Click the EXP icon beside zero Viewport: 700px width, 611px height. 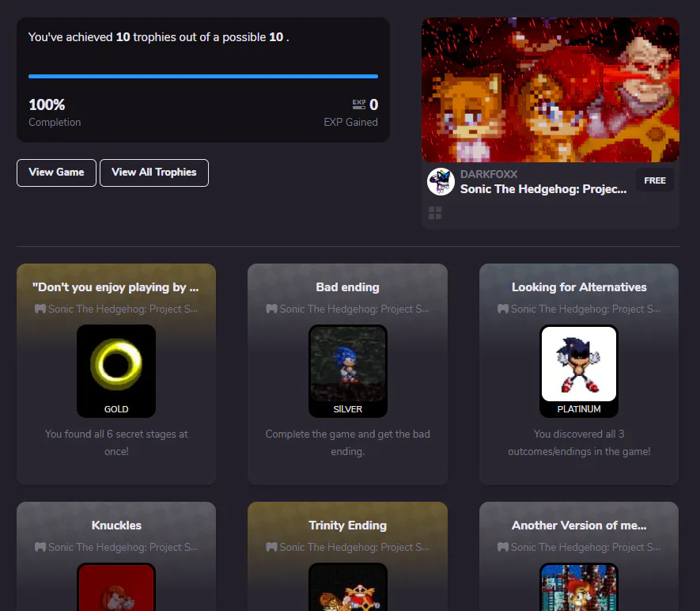click(x=358, y=104)
